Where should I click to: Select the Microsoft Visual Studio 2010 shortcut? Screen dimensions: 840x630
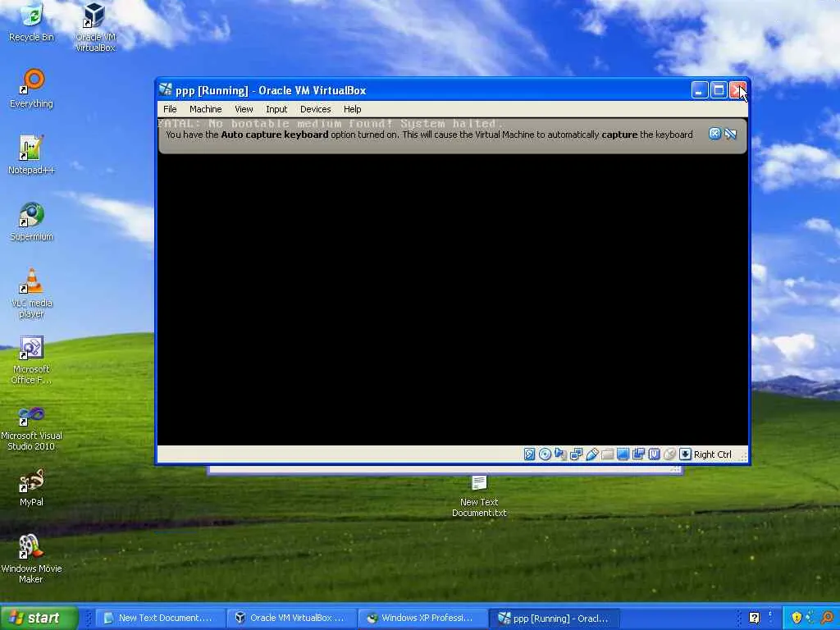[x=32, y=428]
